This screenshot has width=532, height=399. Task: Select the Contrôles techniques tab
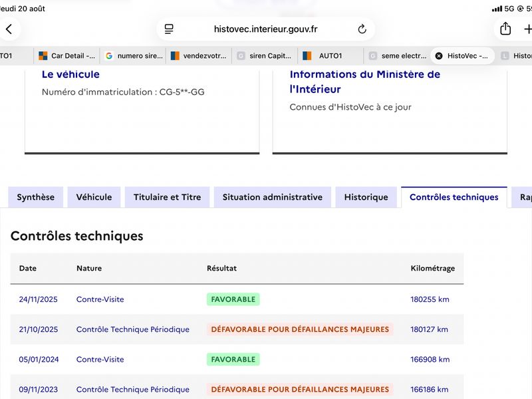click(x=454, y=197)
